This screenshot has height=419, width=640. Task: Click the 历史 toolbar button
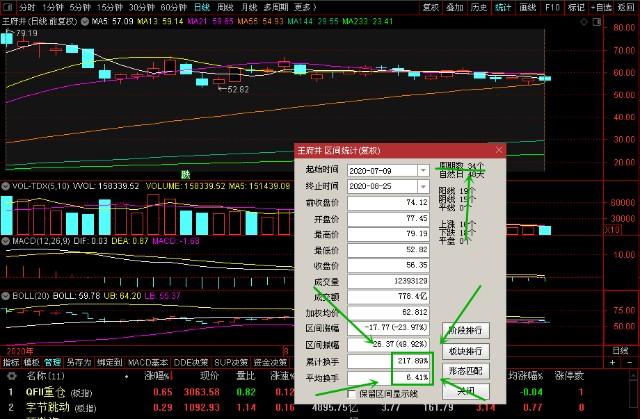click(x=479, y=7)
